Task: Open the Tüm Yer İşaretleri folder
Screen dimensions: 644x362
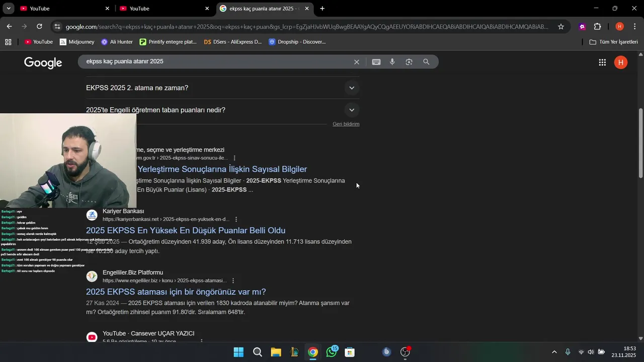Action: click(613, 42)
